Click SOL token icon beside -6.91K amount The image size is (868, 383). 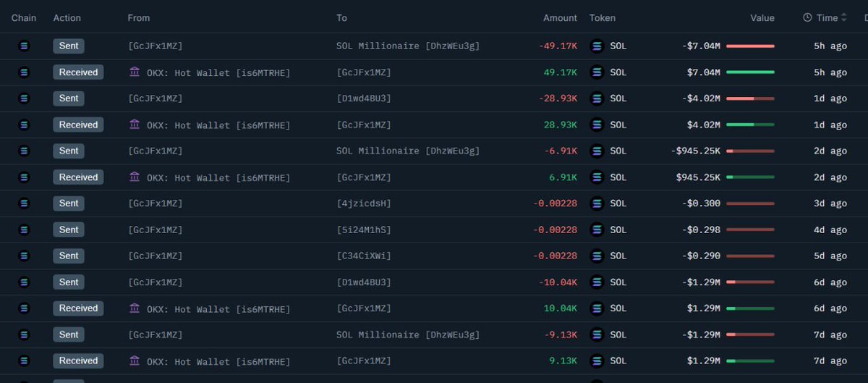pos(597,151)
